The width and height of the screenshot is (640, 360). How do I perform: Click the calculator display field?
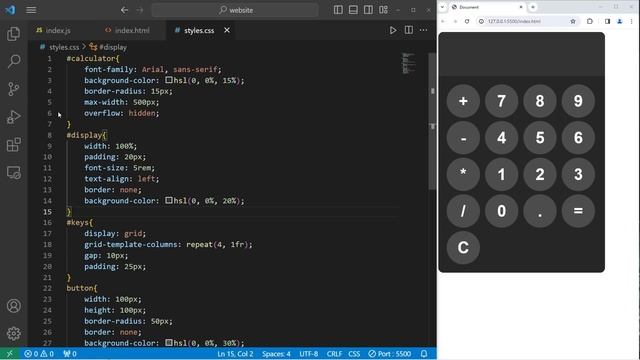coord(522,54)
